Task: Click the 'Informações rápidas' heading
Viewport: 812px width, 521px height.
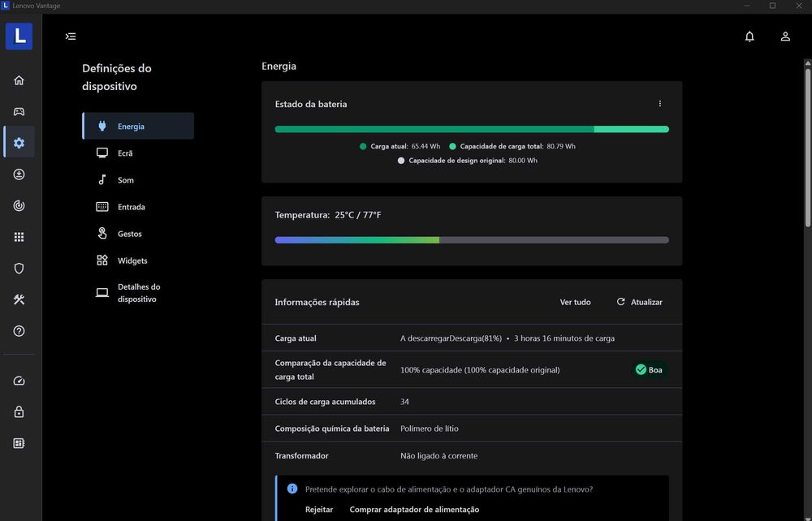Action: (x=317, y=302)
